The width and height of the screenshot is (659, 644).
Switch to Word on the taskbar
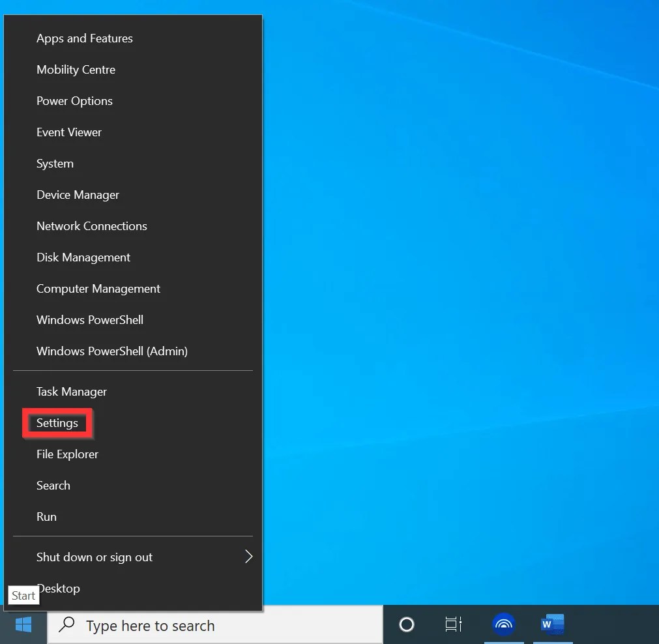tap(552, 624)
